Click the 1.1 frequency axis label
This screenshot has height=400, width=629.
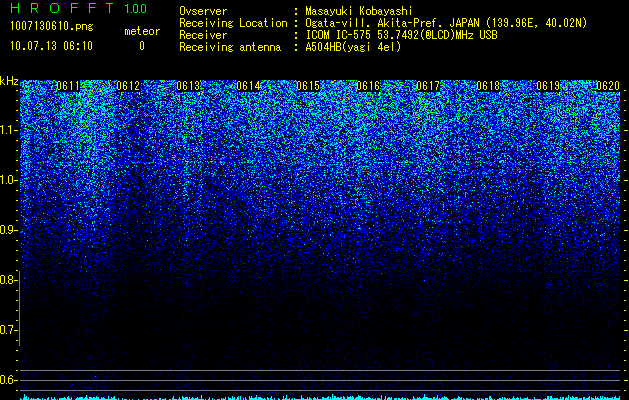8,130
